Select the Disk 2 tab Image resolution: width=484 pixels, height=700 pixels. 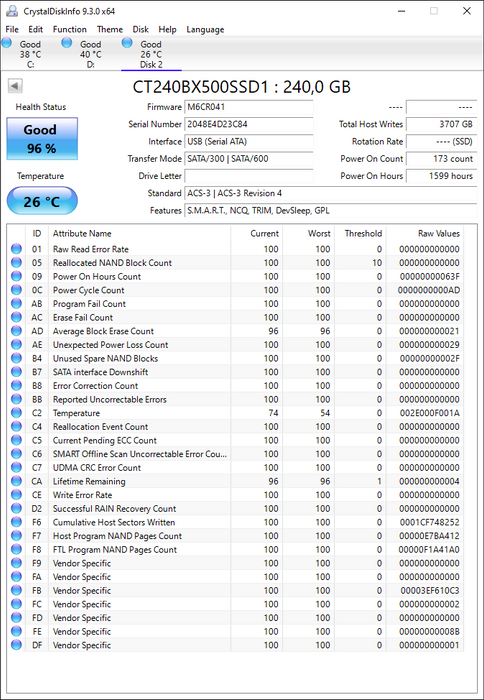pos(151,54)
